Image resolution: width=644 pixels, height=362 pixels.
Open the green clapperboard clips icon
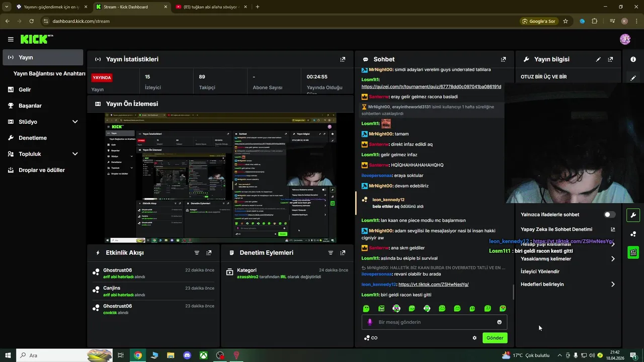(x=633, y=252)
